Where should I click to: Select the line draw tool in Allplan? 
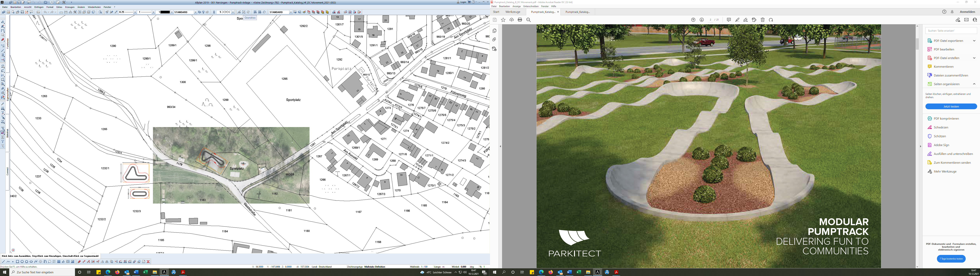3,261
